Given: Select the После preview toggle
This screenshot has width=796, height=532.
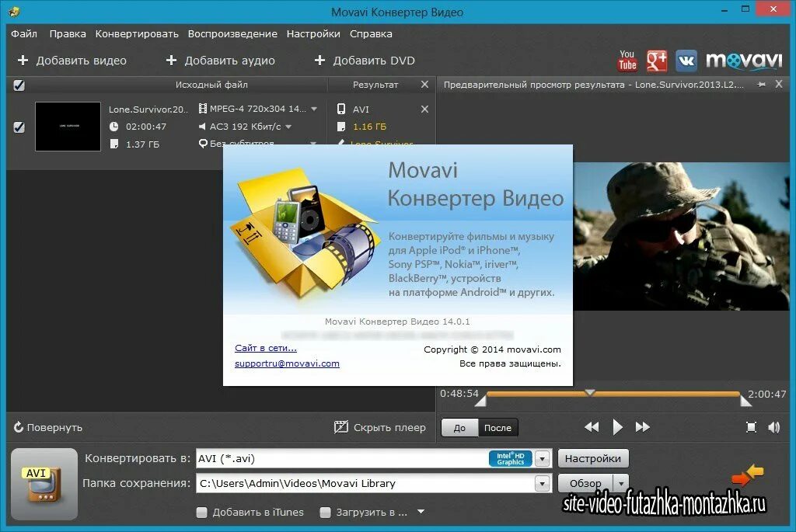Looking at the screenshot, I should [497, 427].
